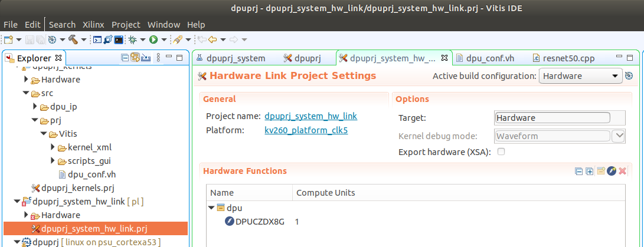Collapse the dpu container row
This screenshot has width=644, height=247.
click(x=211, y=208)
